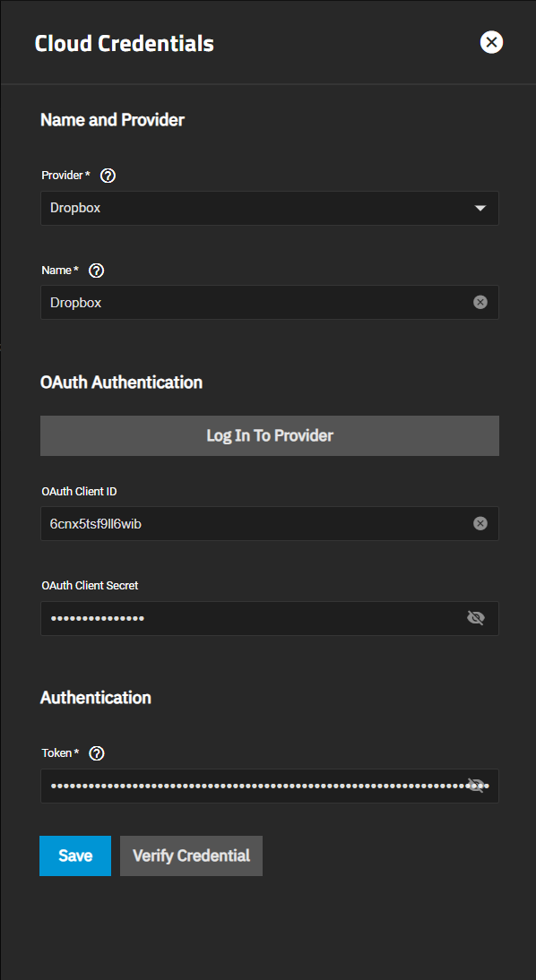Focus the Name text input
The width and height of the screenshot is (536, 980).
click(256, 303)
